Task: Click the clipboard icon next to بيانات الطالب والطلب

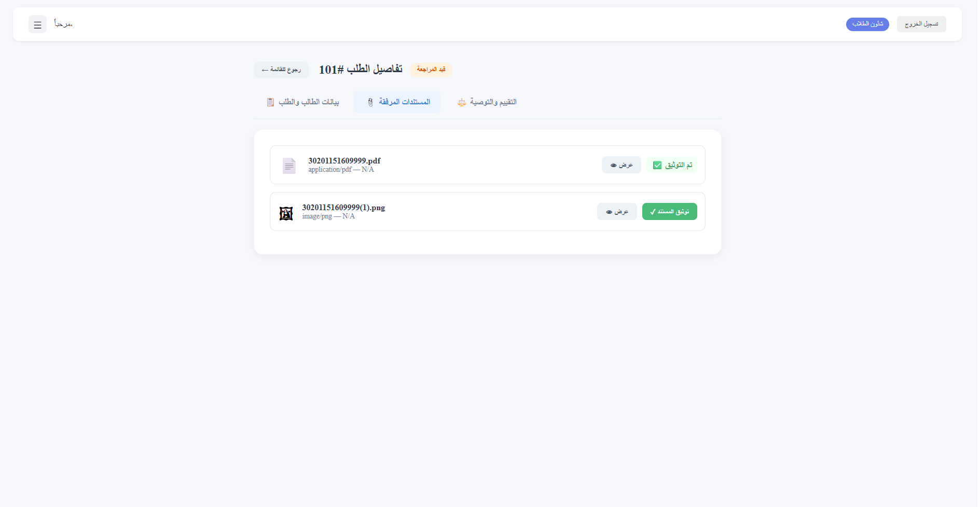Action: click(270, 102)
